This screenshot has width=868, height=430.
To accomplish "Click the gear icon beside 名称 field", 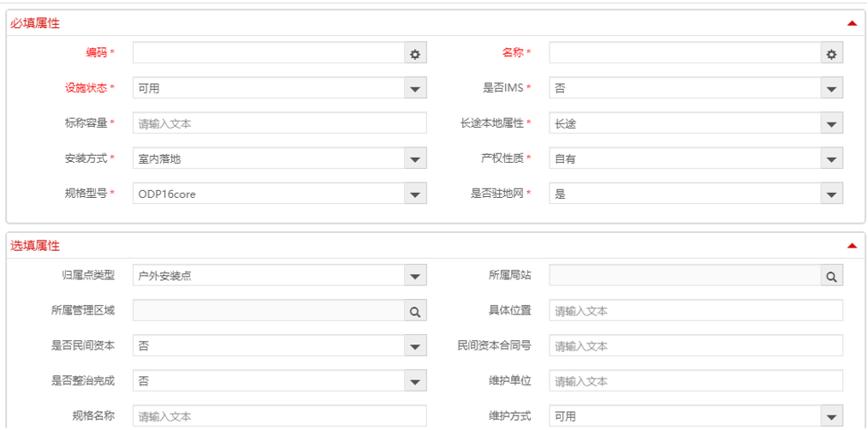I will [831, 54].
